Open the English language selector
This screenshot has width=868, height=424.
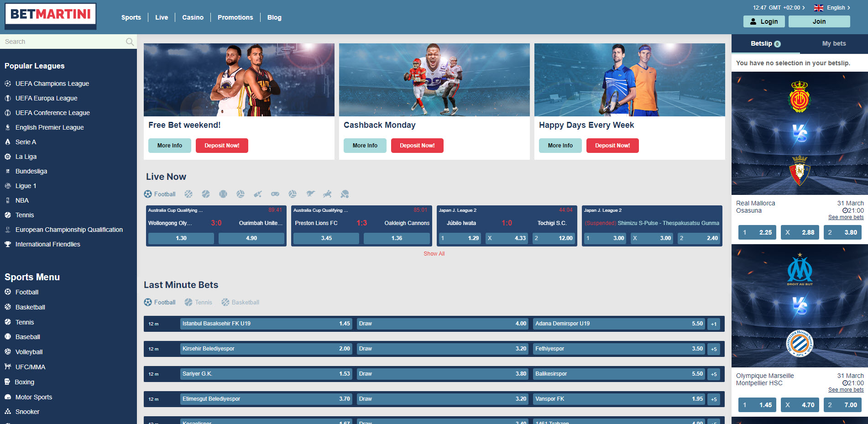[832, 8]
